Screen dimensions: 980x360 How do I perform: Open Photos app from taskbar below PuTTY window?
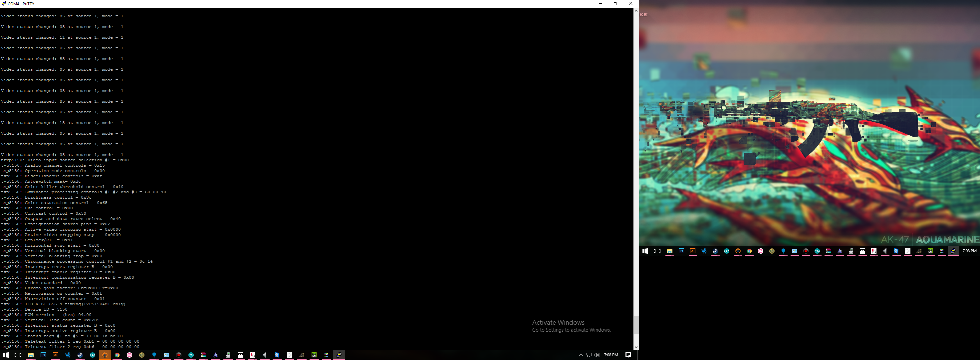click(240, 355)
